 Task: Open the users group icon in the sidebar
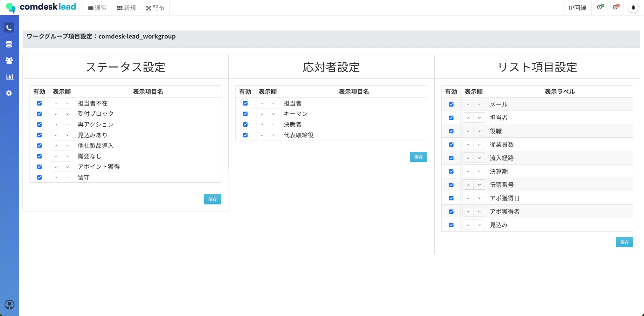tap(9, 60)
